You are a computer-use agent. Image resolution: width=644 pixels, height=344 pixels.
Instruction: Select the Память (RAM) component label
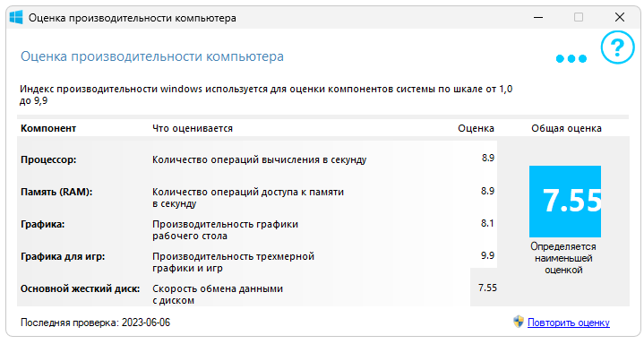pyautogui.click(x=56, y=192)
